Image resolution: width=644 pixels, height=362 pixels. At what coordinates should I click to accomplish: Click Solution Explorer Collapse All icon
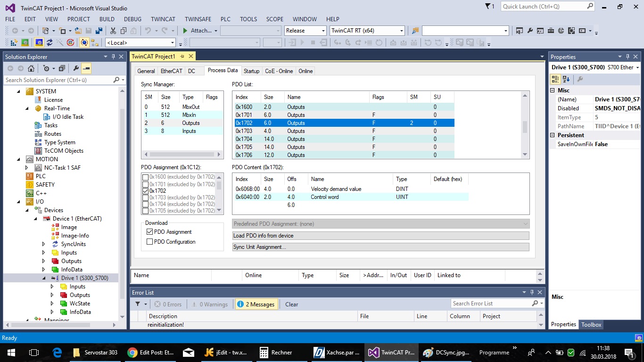point(62,68)
